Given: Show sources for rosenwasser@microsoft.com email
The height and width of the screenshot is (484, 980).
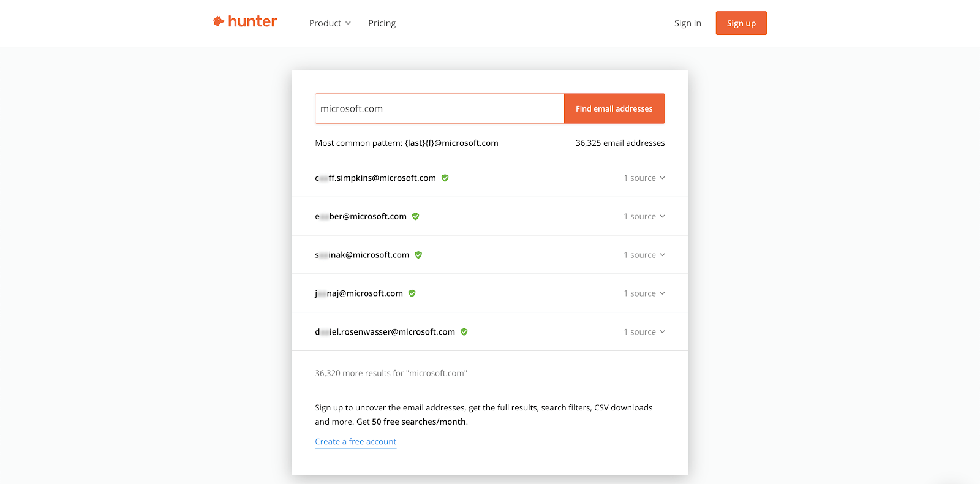Looking at the screenshot, I should [644, 332].
